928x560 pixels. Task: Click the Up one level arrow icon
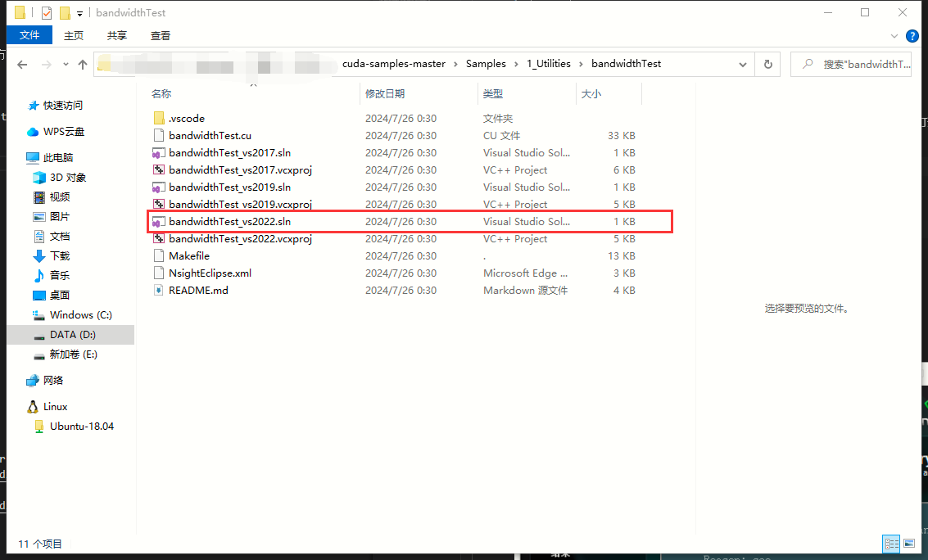83,65
